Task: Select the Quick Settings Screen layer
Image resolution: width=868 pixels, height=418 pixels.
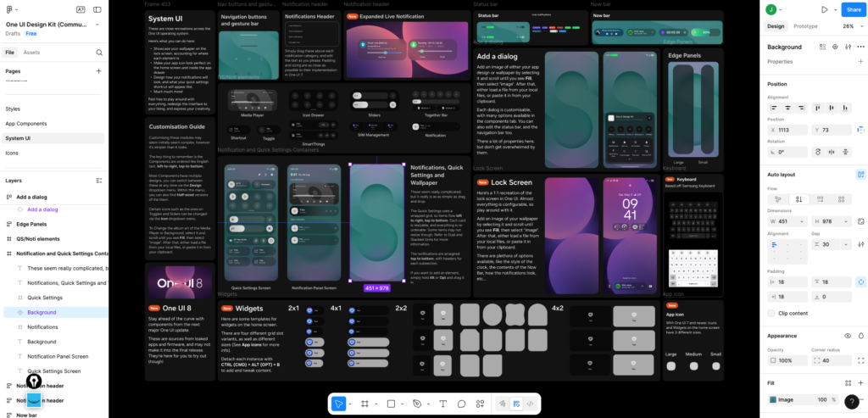Action: (x=54, y=371)
